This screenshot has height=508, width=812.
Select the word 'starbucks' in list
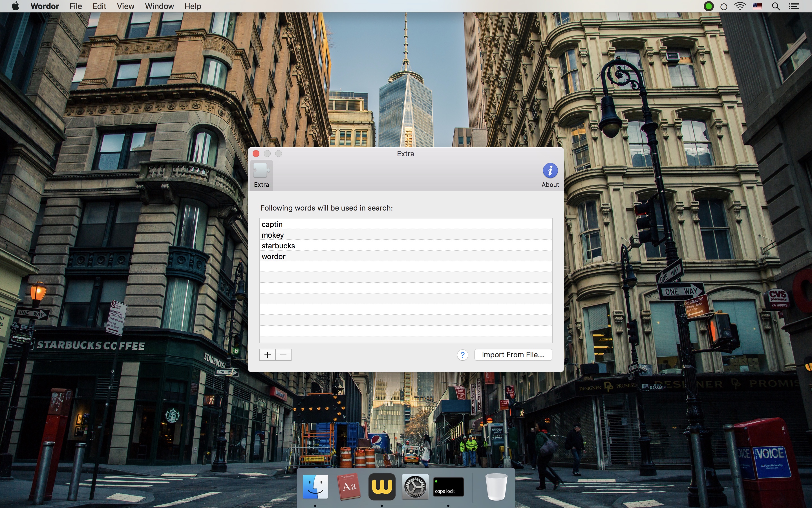pos(406,246)
